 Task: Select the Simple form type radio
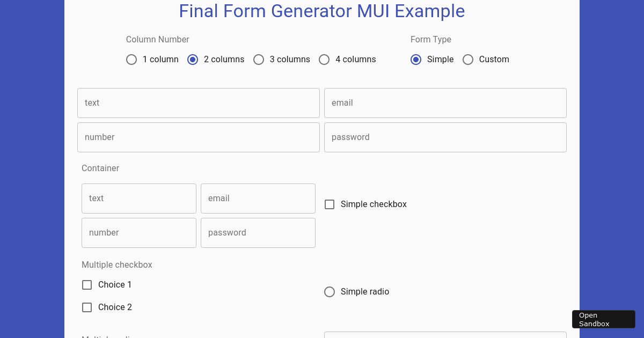416,59
